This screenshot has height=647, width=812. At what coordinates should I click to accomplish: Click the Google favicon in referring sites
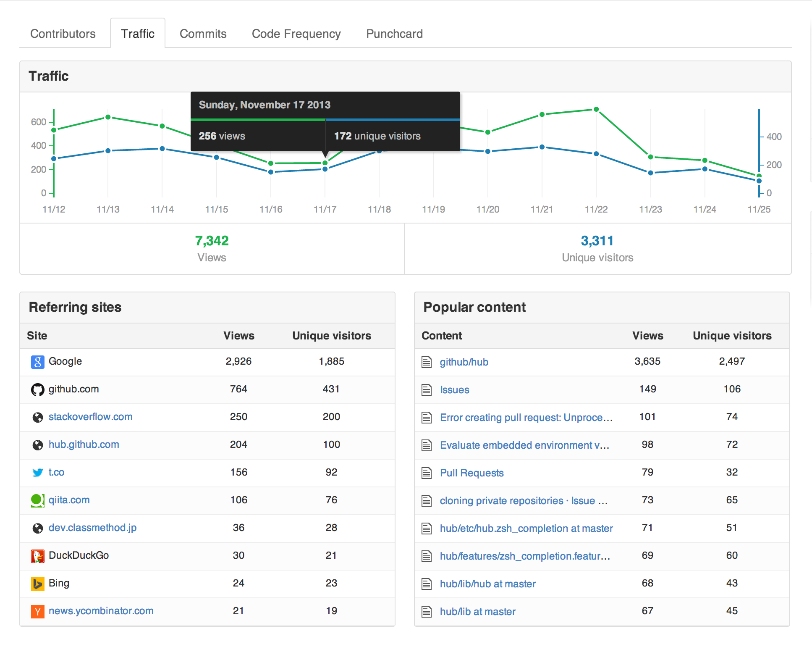point(38,361)
